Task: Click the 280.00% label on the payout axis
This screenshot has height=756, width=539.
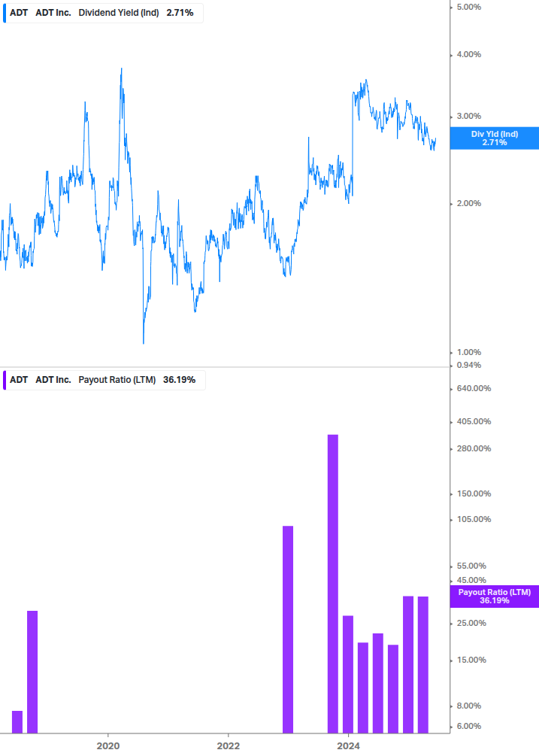Action: pyautogui.click(x=474, y=449)
